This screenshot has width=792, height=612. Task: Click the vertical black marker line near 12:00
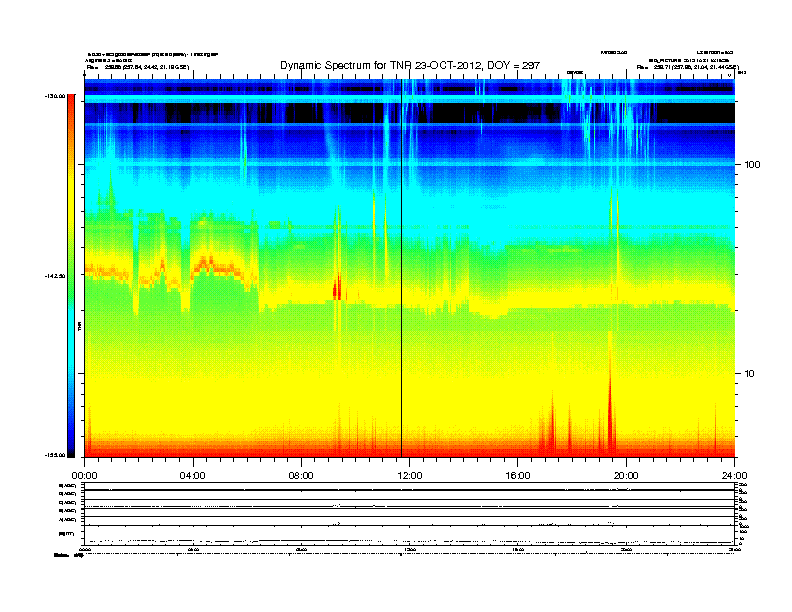coord(402,268)
